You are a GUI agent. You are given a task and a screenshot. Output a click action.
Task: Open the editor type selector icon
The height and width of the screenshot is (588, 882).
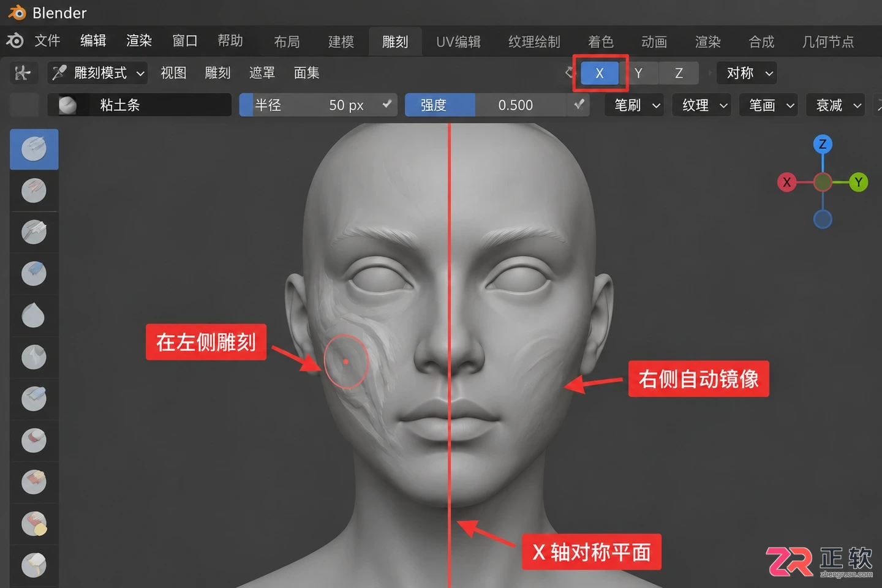tap(23, 73)
